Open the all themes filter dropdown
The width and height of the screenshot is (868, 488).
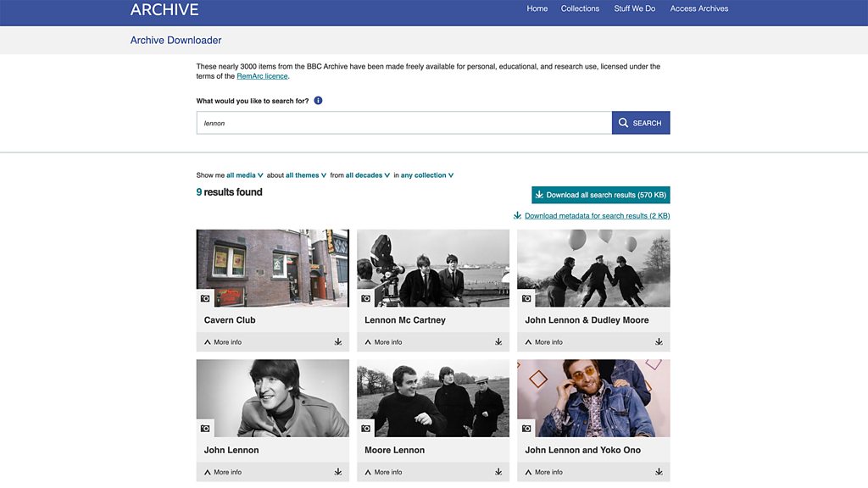click(x=306, y=175)
